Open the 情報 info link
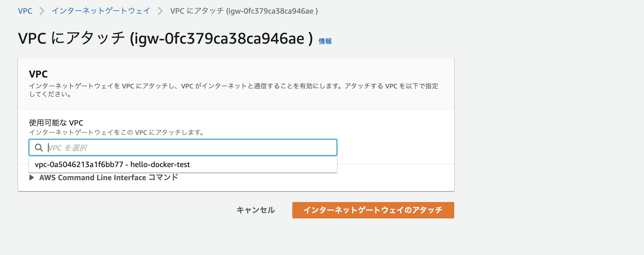This screenshot has height=255, width=644. (325, 41)
